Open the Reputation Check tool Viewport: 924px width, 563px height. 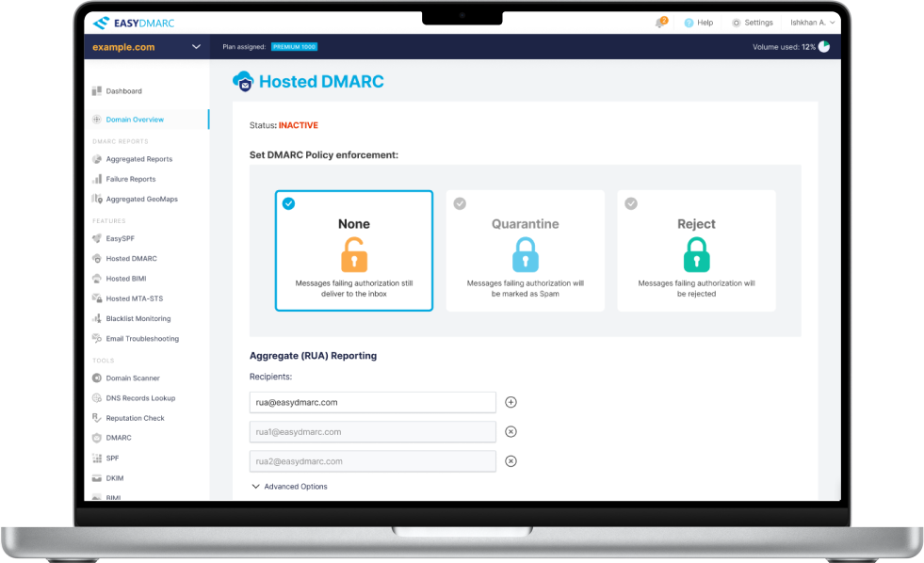coord(135,418)
